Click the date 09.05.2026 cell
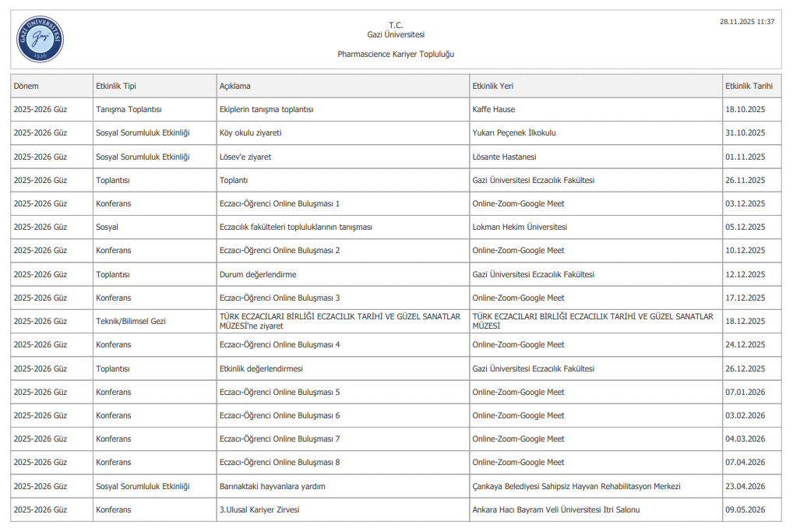The width and height of the screenshot is (793, 532). click(x=745, y=509)
